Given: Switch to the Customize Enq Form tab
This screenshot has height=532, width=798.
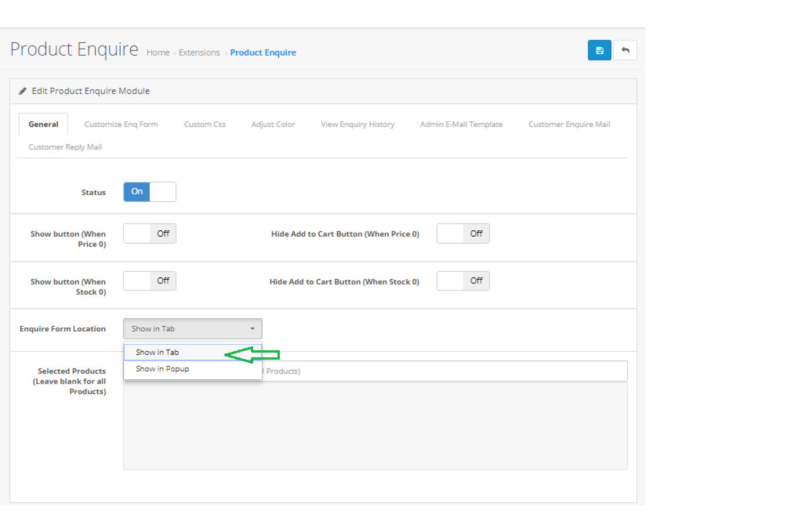Looking at the screenshot, I should tap(121, 124).
